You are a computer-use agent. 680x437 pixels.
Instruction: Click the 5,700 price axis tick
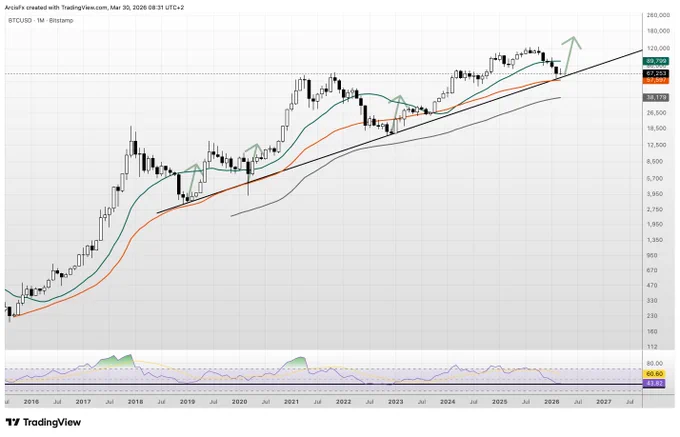[x=654, y=178]
